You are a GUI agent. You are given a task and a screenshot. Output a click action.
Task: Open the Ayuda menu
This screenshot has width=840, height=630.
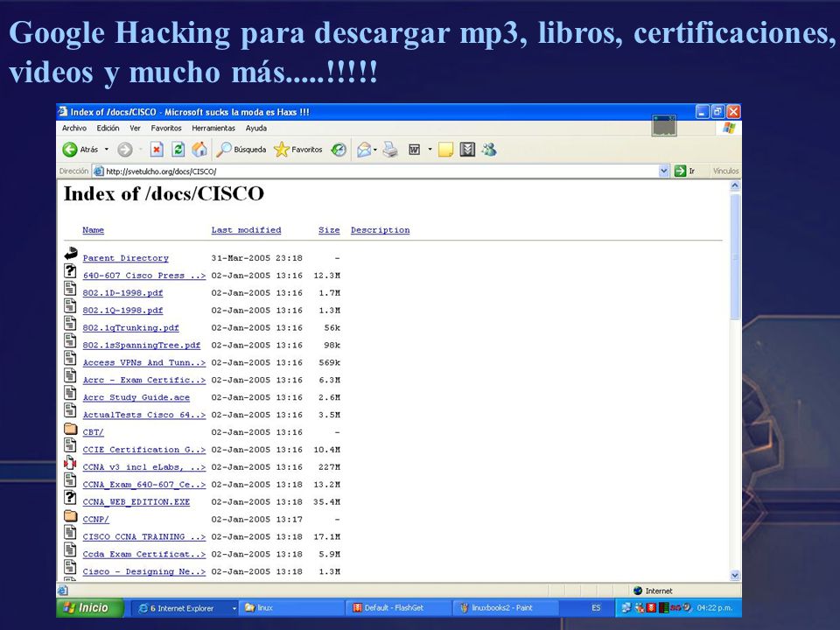(x=256, y=128)
